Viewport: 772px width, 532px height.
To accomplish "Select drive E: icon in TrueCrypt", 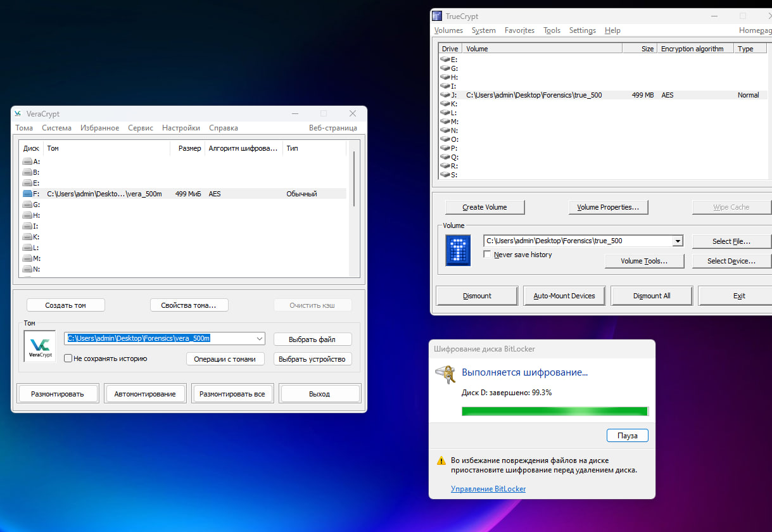I will (x=445, y=60).
